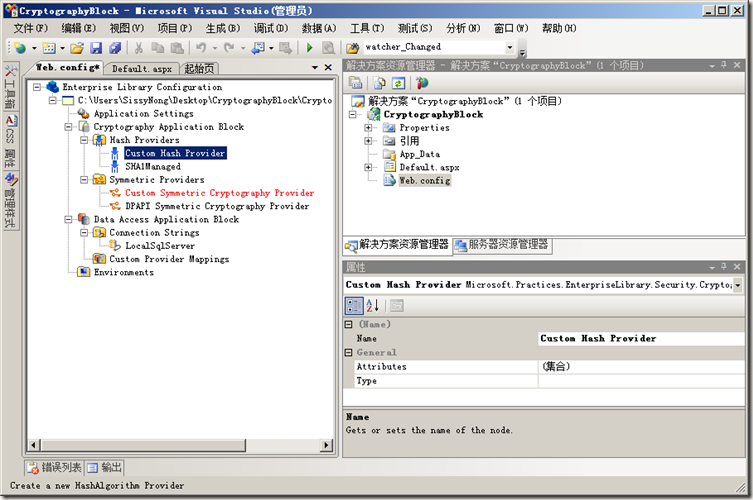The image size is (753, 500).
Task: Click the Undo toolbar icon
Action: 201,48
